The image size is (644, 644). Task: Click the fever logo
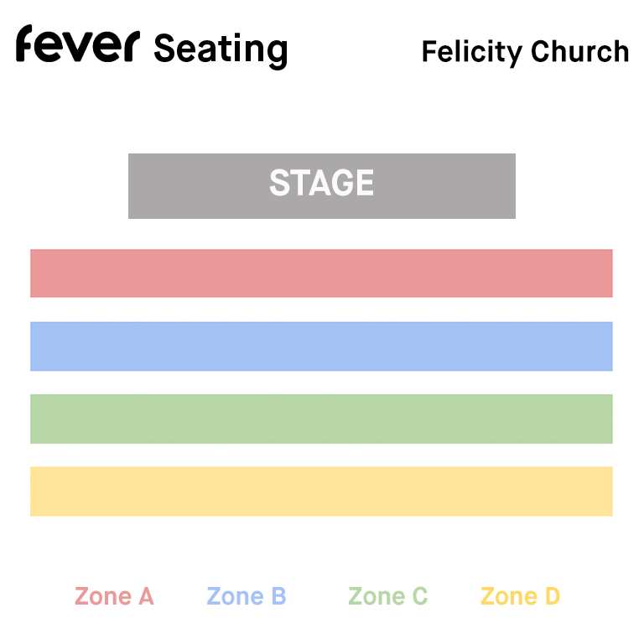[x=75, y=45]
